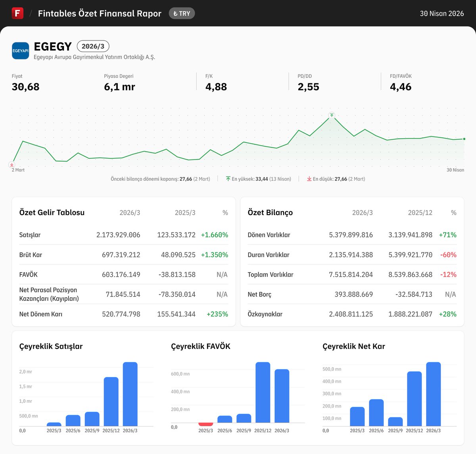Viewport: 476px width, 454px height.
Task: Click the Özet Bilanço heading
Action: (270, 212)
